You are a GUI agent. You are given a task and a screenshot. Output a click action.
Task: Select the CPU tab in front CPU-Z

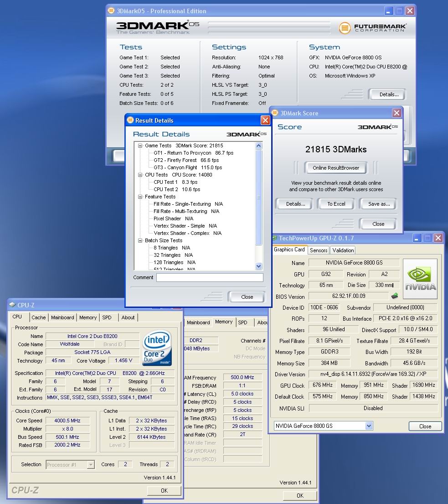(17, 317)
